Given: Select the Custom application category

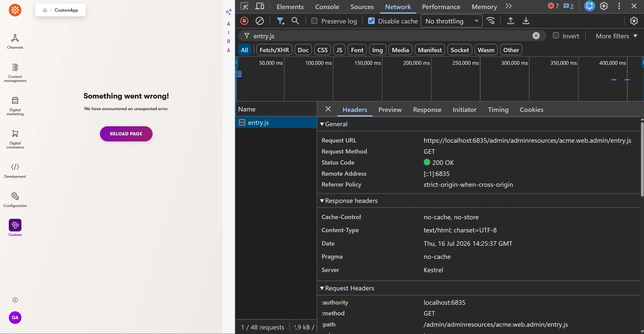Looking at the screenshot, I should (x=15, y=228).
